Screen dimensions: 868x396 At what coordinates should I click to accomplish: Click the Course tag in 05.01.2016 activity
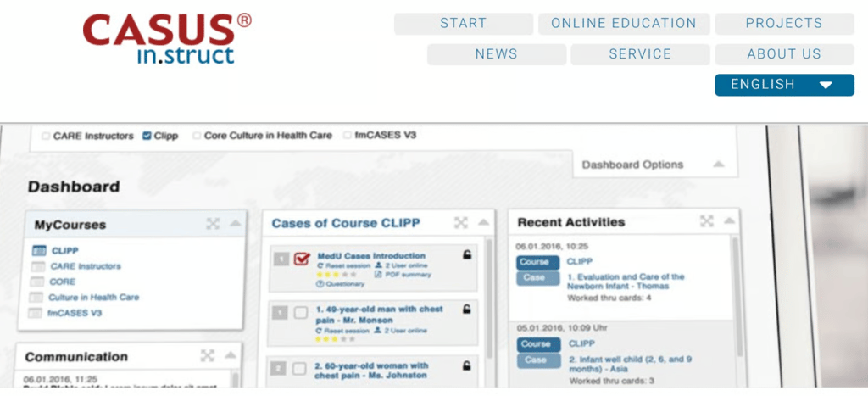[x=538, y=344]
